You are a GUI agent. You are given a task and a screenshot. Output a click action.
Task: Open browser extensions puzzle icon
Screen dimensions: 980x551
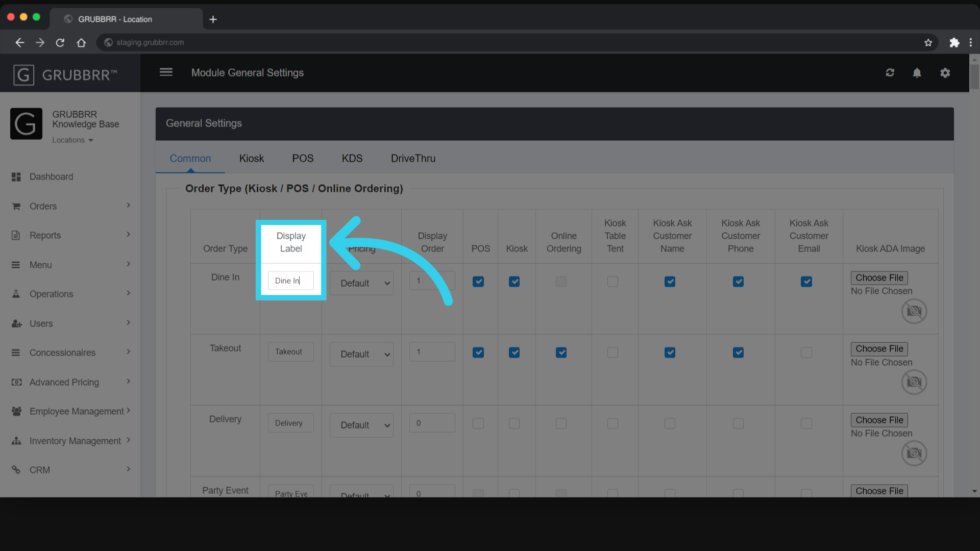point(954,42)
